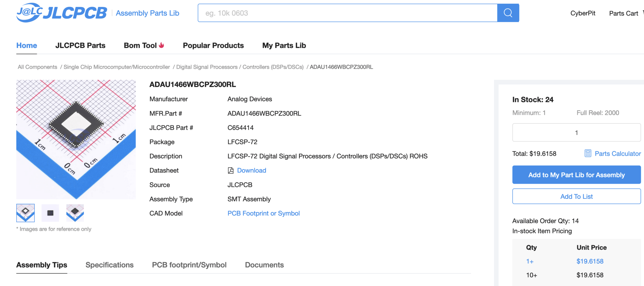This screenshot has width=644, height=286.
Task: Click the ADAU1466WBCPZ300RL breadcrumb entry
Action: [341, 67]
